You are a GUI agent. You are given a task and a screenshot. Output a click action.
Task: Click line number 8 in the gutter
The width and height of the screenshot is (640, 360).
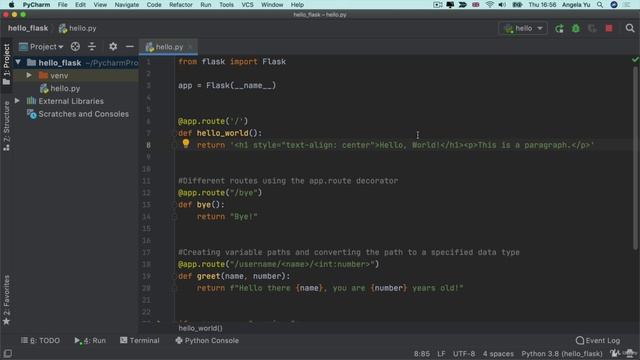tap(149, 145)
